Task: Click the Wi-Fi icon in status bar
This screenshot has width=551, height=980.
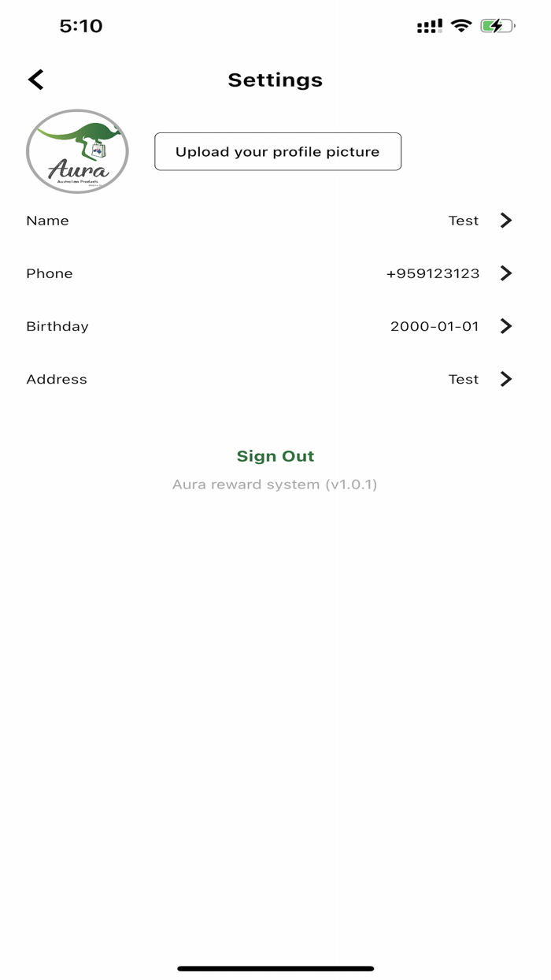Action: pyautogui.click(x=460, y=24)
